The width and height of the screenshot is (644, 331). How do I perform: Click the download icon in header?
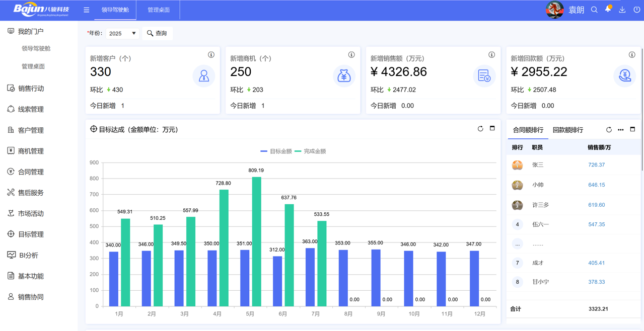click(x=622, y=10)
